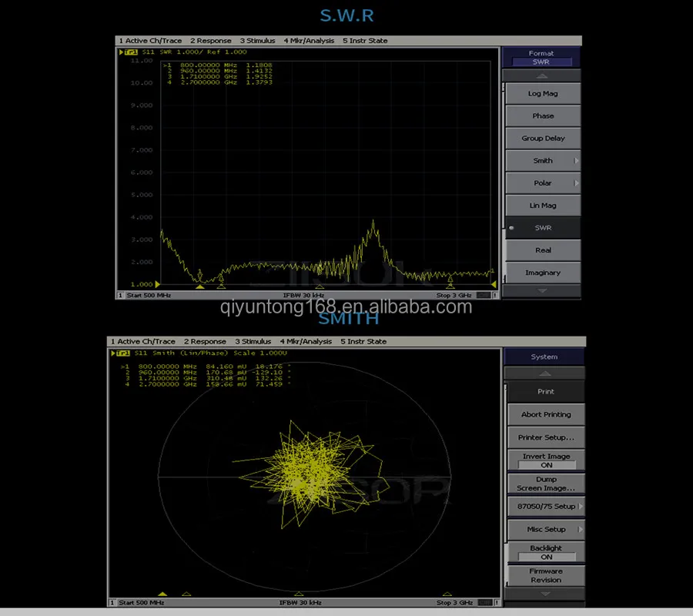This screenshot has height=616, width=693.
Task: Open the 4 Mkr/Analysis menu in SWR window
Action: click(309, 41)
